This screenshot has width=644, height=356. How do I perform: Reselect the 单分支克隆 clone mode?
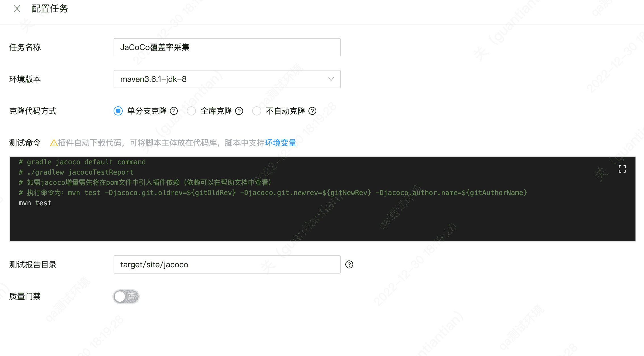click(x=118, y=111)
